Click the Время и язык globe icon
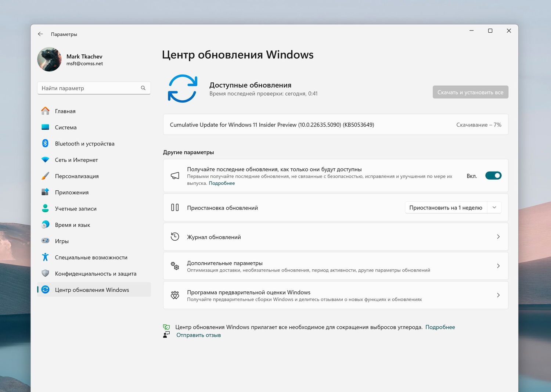Screen dimensions: 551x392 (x=45, y=224)
